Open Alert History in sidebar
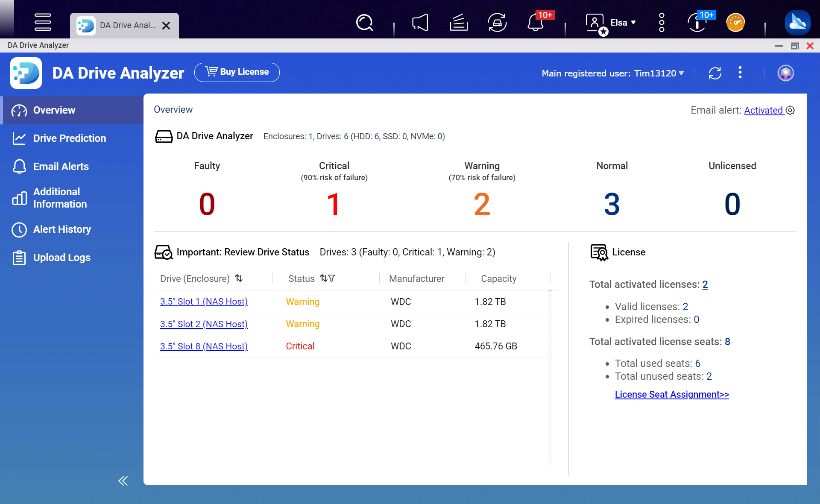Screen dimensions: 820x504 pyautogui.click(x=62, y=229)
